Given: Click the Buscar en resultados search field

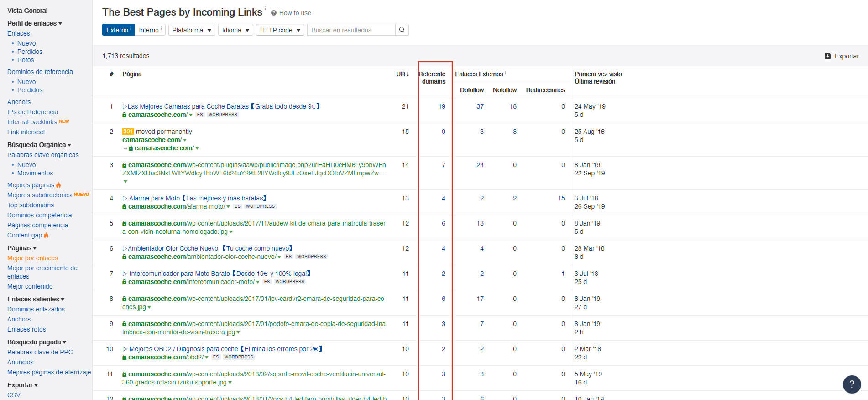Looking at the screenshot, I should (351, 30).
